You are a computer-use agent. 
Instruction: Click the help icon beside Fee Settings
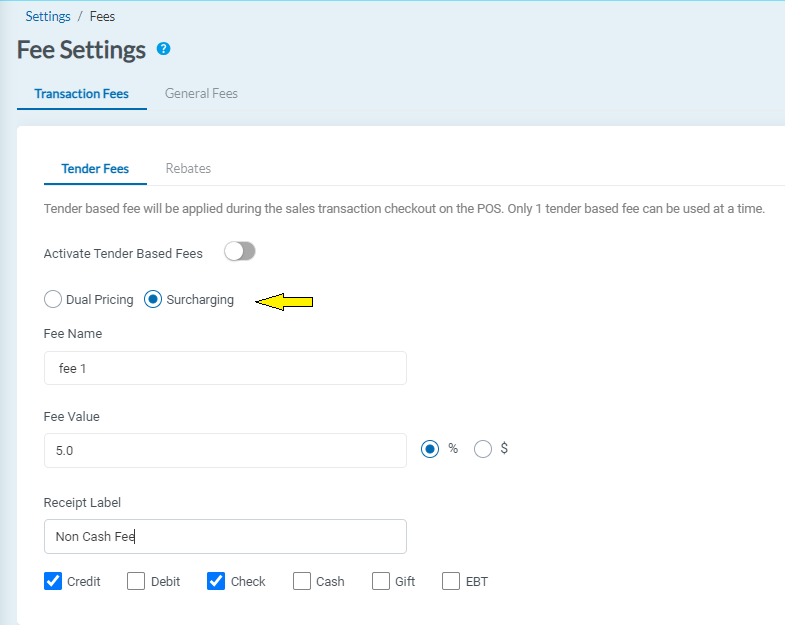pyautogui.click(x=164, y=49)
